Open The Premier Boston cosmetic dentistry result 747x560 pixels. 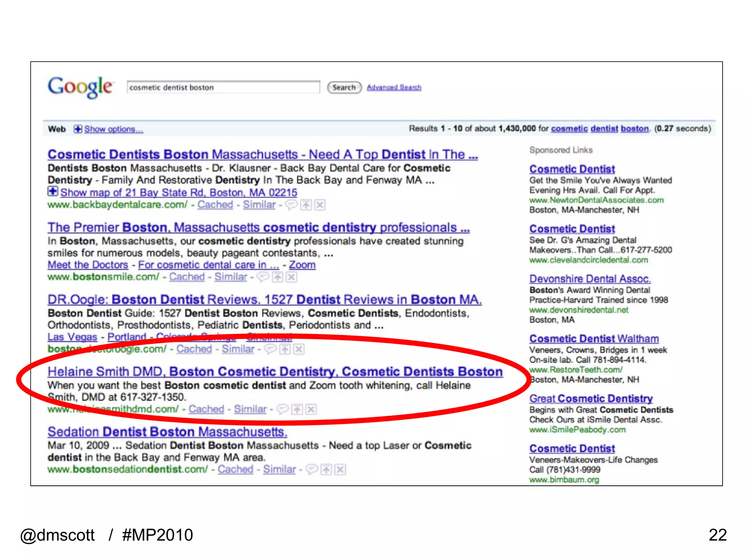(x=259, y=227)
